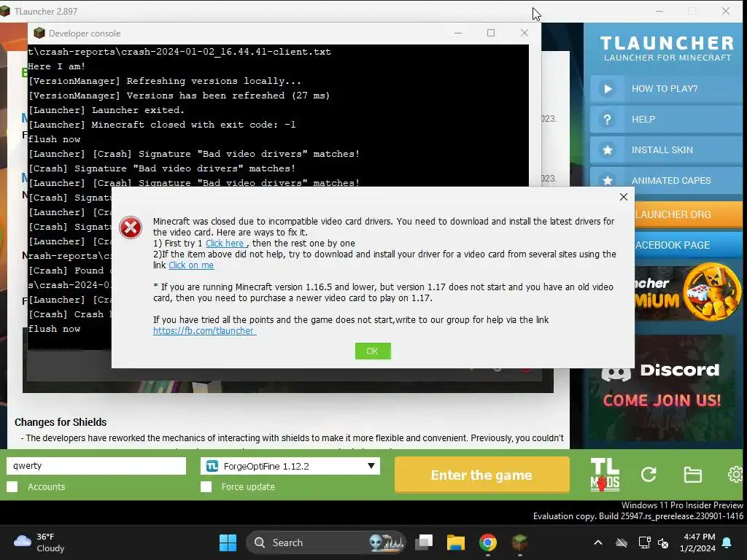Tick the Force update checkbox

tap(206, 486)
